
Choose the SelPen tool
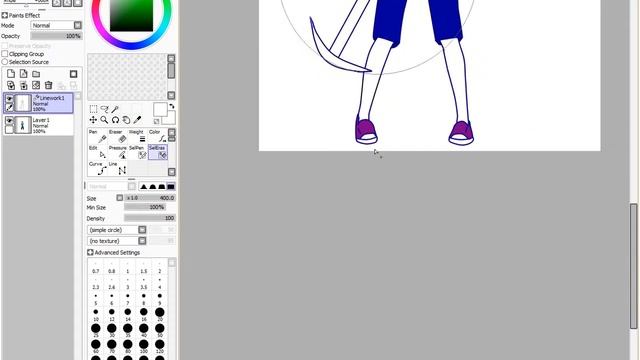click(138, 152)
